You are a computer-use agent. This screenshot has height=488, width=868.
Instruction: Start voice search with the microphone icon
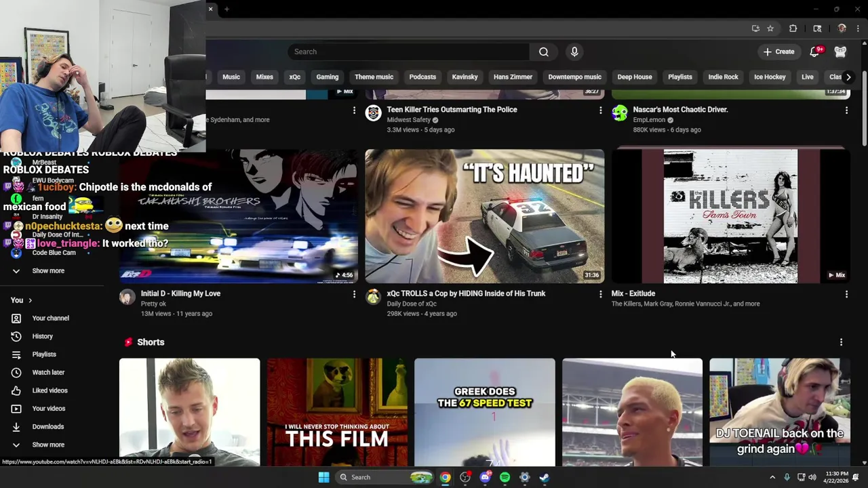[574, 52]
